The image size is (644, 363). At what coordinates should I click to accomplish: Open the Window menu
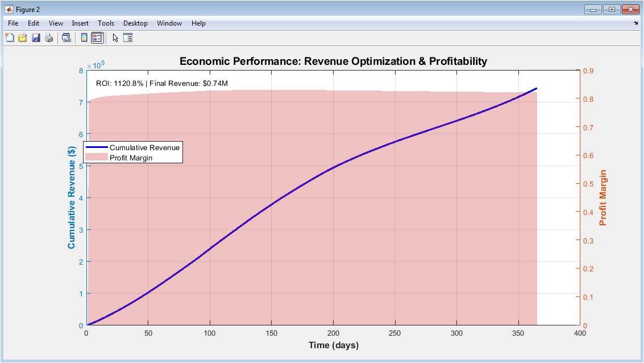coord(169,23)
